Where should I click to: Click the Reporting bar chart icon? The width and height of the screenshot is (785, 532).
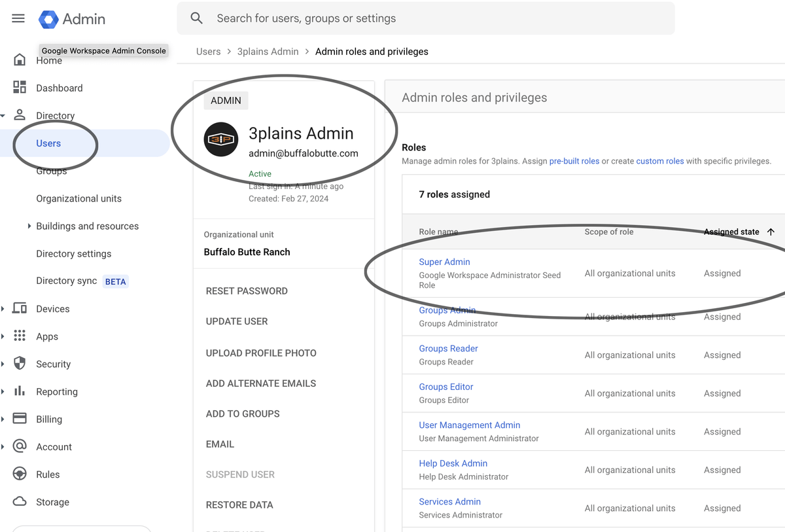[x=20, y=391]
